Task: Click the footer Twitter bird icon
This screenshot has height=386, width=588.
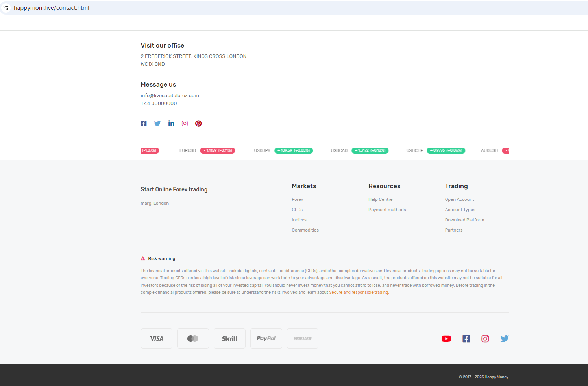Action: [504, 339]
